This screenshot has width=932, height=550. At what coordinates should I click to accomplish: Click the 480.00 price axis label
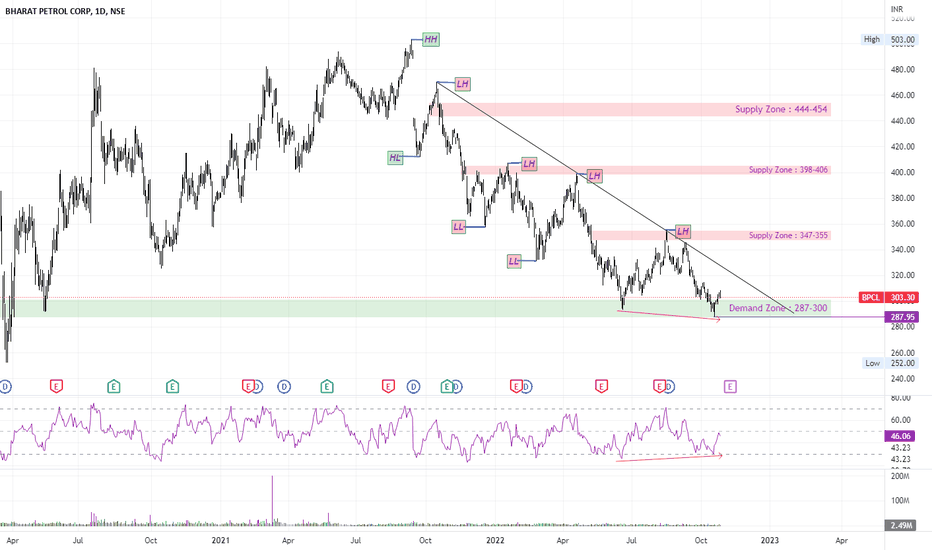click(x=902, y=70)
